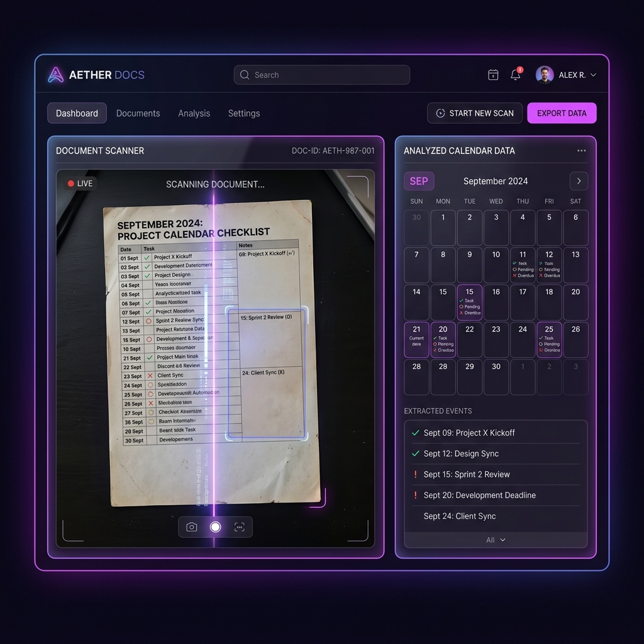
Task: Expand the All filter dropdown
Action: coord(496,540)
